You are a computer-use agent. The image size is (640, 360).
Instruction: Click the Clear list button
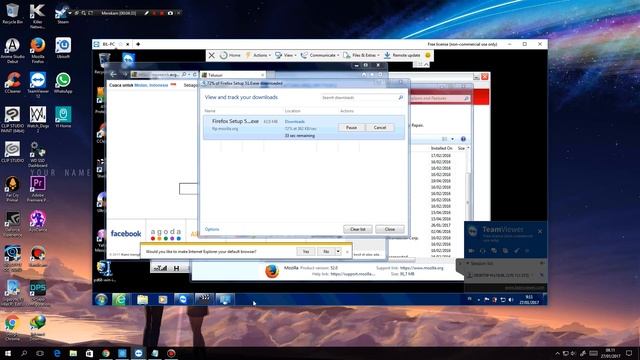tap(358, 229)
